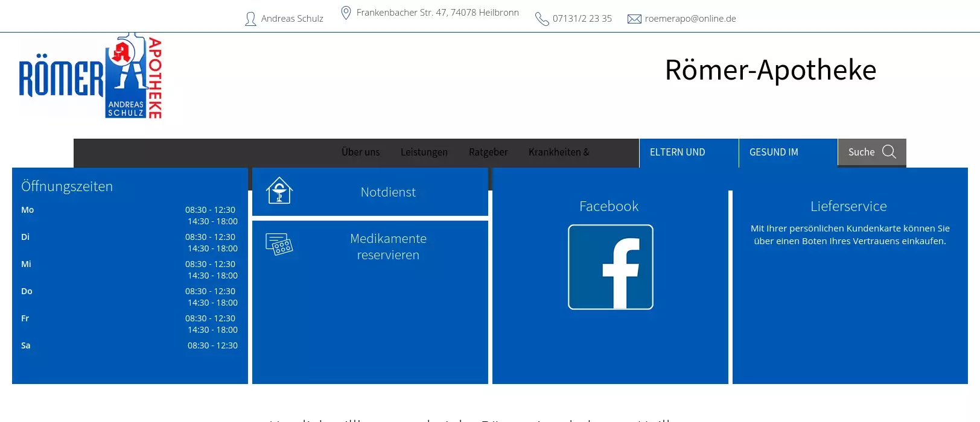
Task: Select the Ratgeber menu item
Action: pos(488,153)
